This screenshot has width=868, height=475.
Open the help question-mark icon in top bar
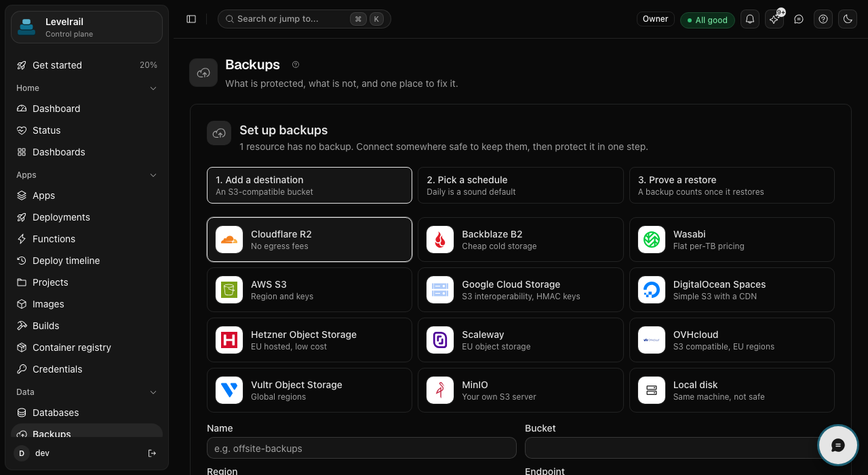point(823,19)
